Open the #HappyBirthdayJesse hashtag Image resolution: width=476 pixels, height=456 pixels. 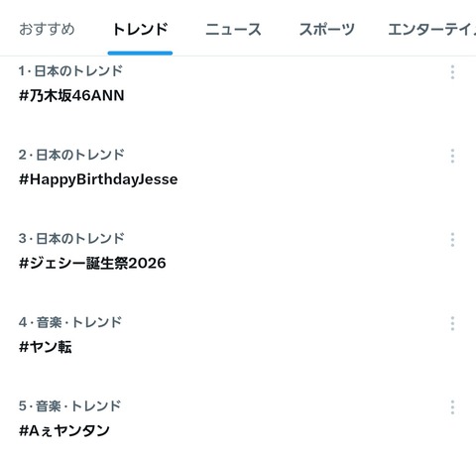[98, 179]
